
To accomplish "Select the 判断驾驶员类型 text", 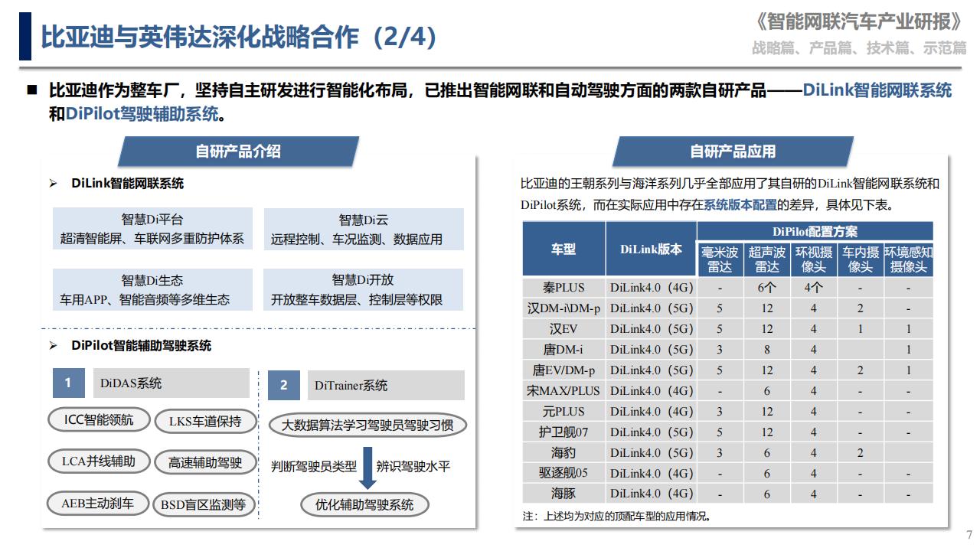I will point(314,466).
